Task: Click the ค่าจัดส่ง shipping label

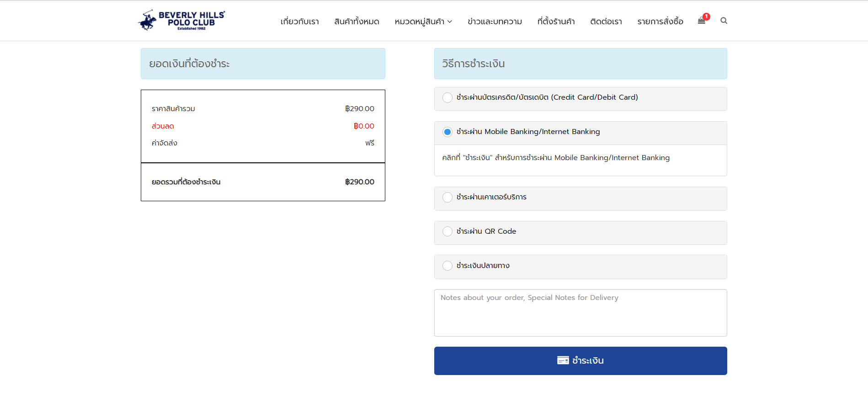Action: click(x=165, y=143)
